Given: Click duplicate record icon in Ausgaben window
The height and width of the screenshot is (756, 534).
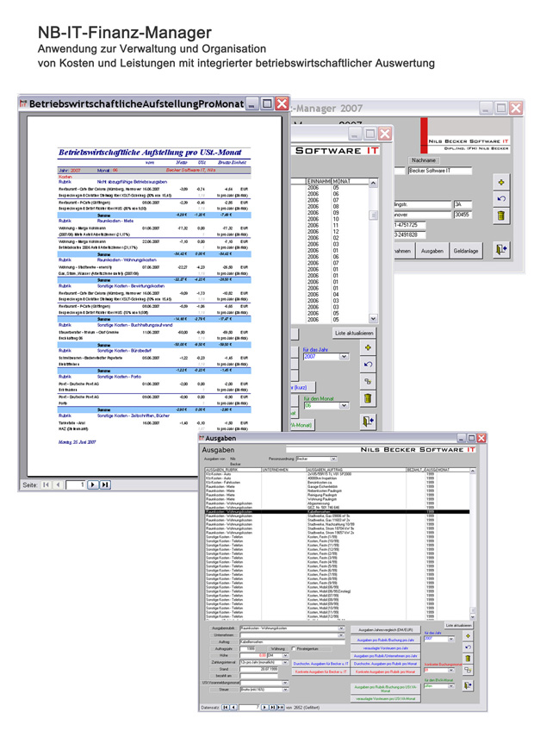Looking at the screenshot, I should [468, 670].
